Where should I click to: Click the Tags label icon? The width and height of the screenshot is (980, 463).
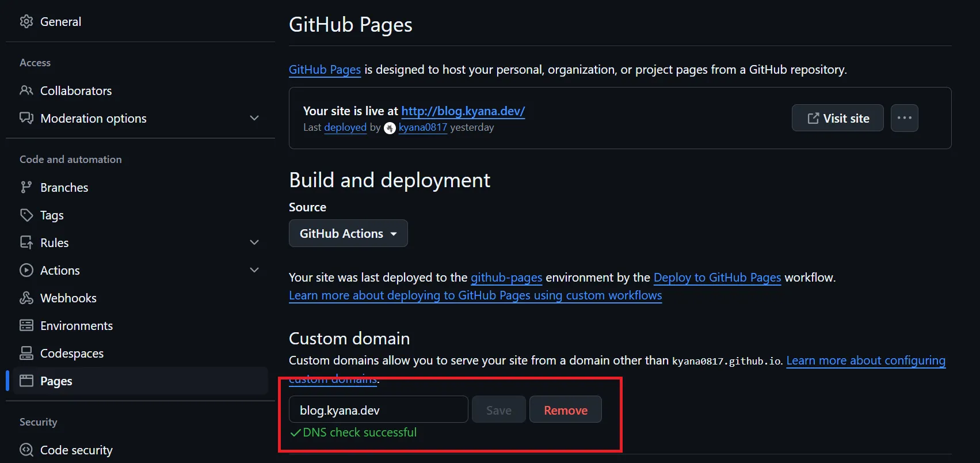26,215
